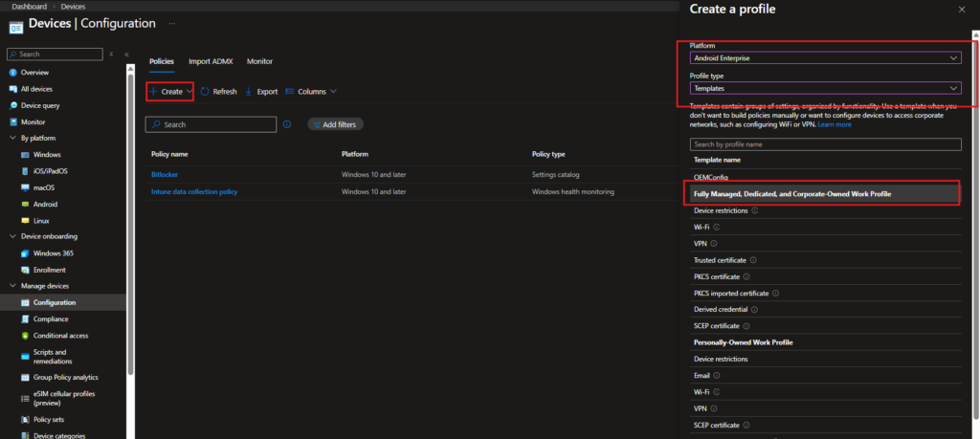The height and width of the screenshot is (439, 980).
Task: Open Conditional access in the sidebar
Action: [x=60, y=336]
